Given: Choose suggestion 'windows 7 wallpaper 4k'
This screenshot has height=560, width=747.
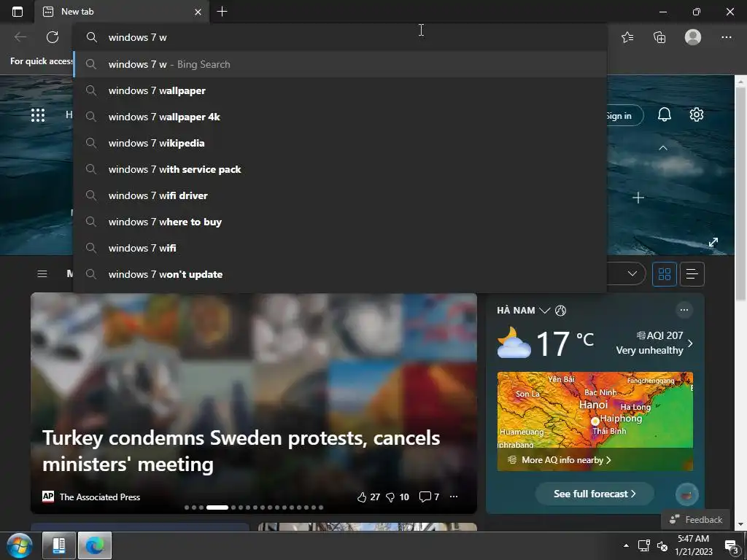Looking at the screenshot, I should pyautogui.click(x=340, y=117).
